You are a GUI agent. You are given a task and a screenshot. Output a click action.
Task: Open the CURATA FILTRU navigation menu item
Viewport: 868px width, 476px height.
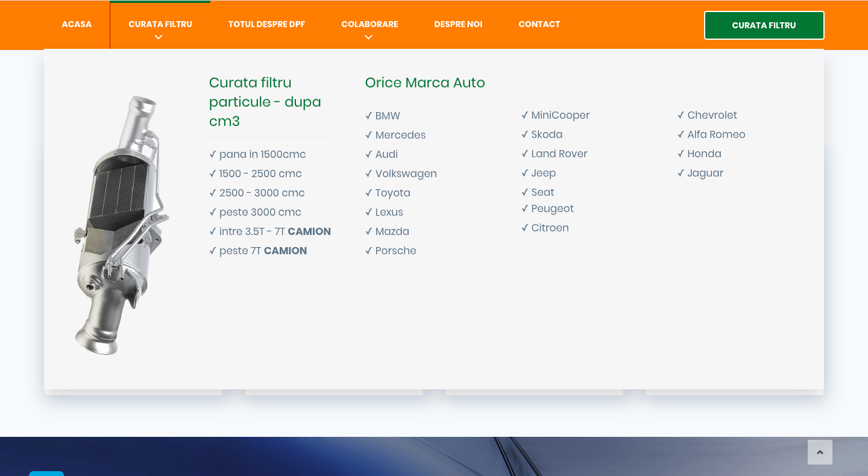point(160,25)
